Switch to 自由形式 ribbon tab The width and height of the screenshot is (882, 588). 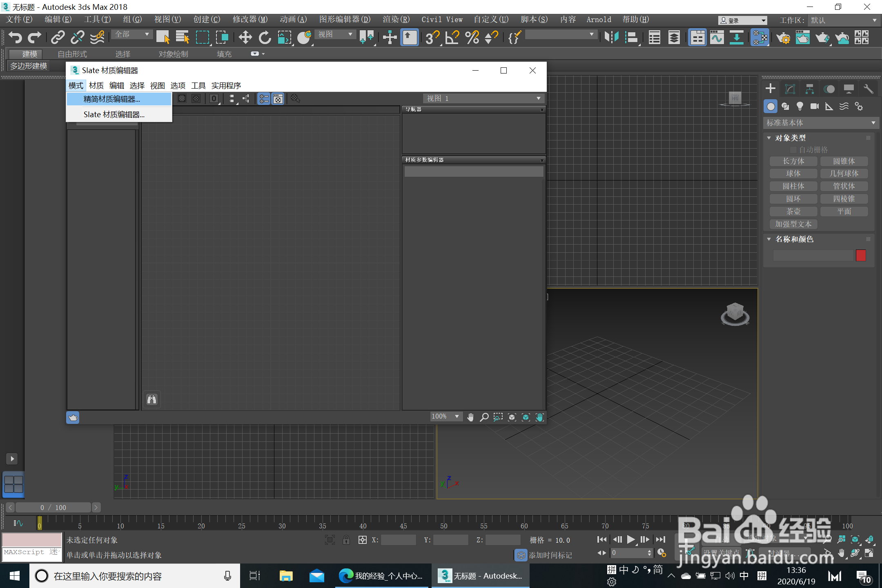72,54
